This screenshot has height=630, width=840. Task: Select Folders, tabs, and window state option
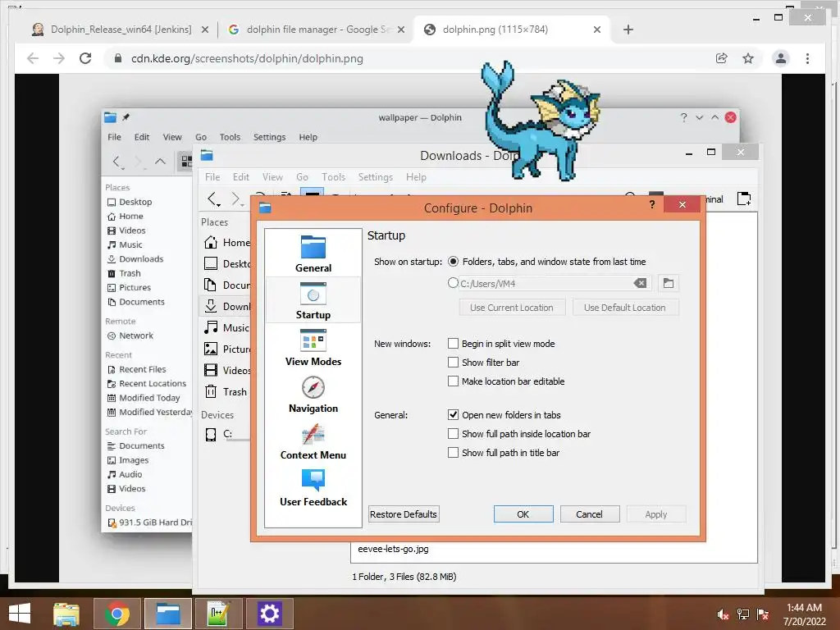[453, 262]
